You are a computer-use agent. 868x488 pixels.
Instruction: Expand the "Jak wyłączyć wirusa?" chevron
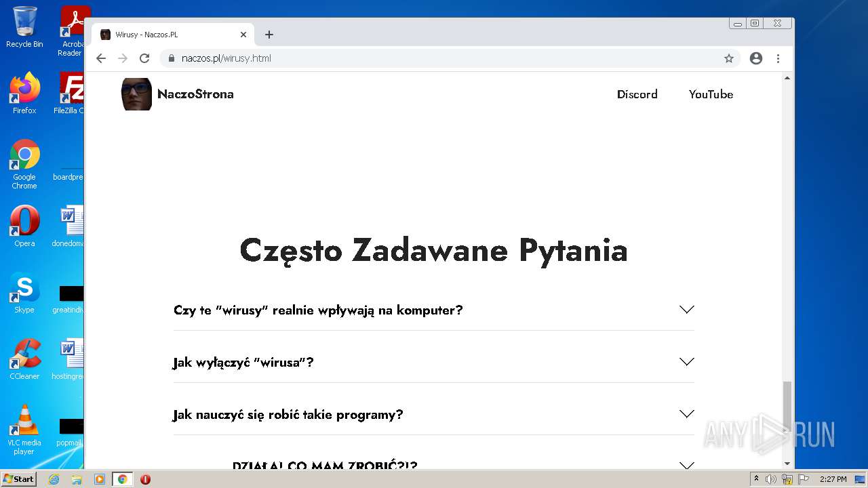pyautogui.click(x=687, y=362)
